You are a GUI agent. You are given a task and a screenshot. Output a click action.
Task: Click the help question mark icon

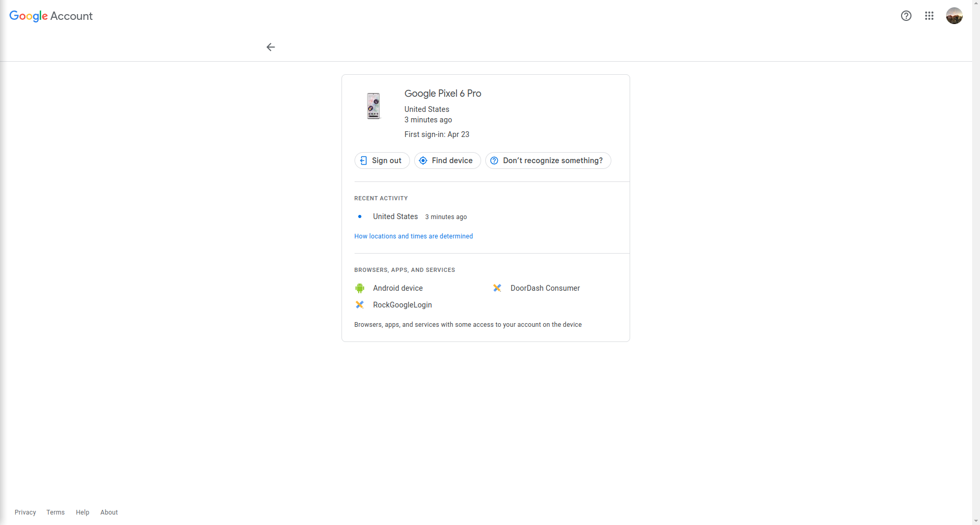coord(906,16)
